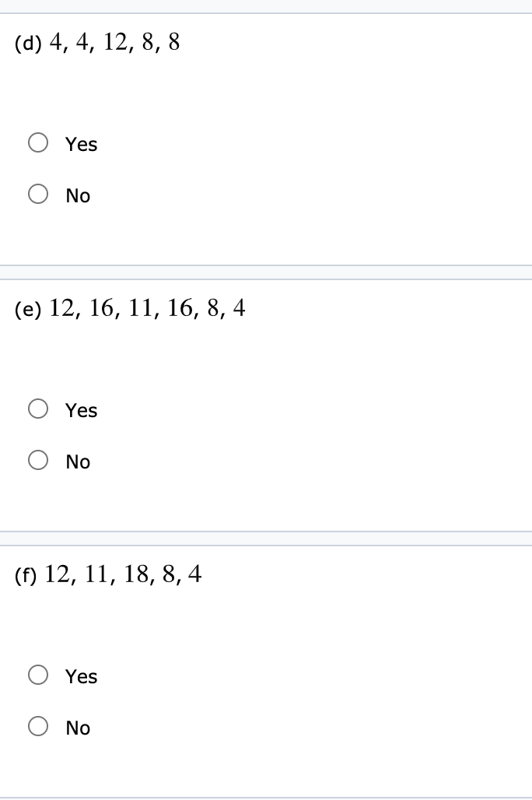This screenshot has height=800, width=532.
Task: Click the No label text in question (d)
Action: 77,195
